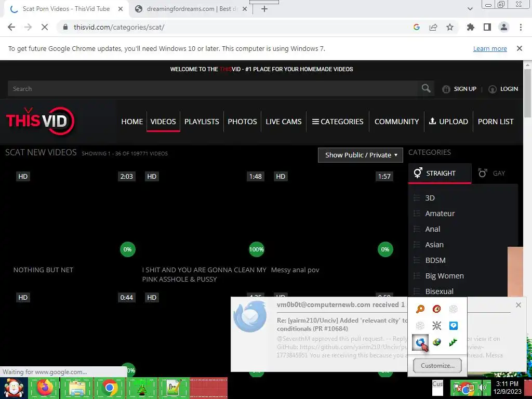532x399 pixels.
Task: Click the green arrows tray icon
Action: pyautogui.click(x=453, y=342)
